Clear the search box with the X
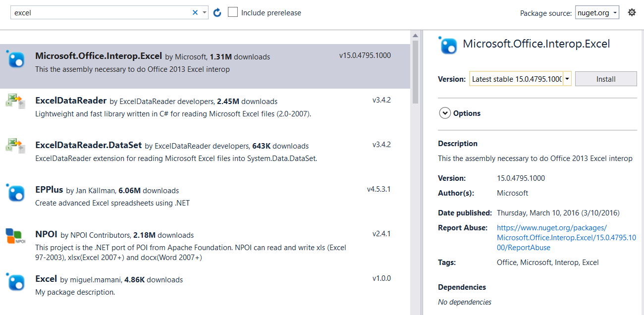Image resolution: width=644 pixels, height=315 pixels. pyautogui.click(x=195, y=12)
